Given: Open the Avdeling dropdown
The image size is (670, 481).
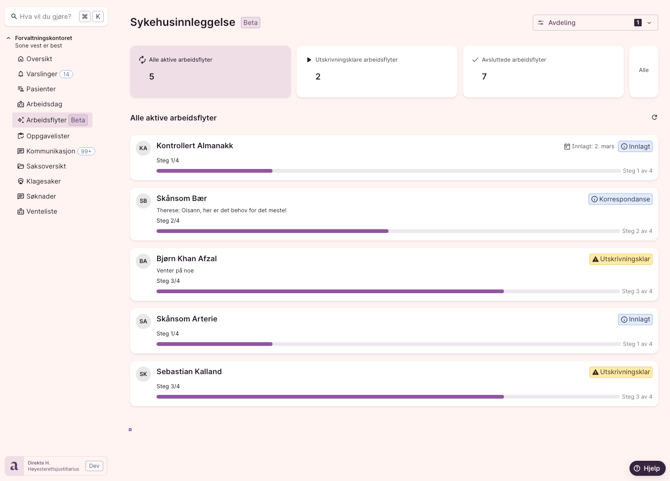Looking at the screenshot, I should pos(594,23).
